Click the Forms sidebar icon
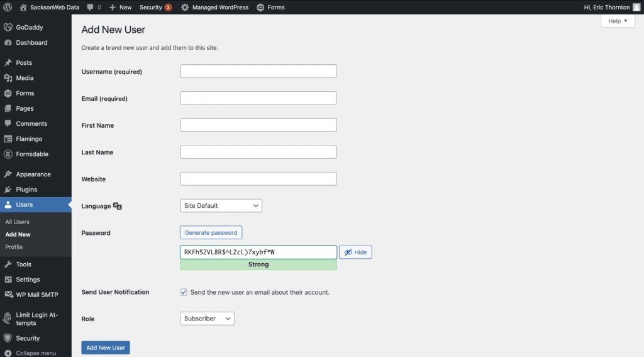The image size is (644, 357). pyautogui.click(x=8, y=93)
